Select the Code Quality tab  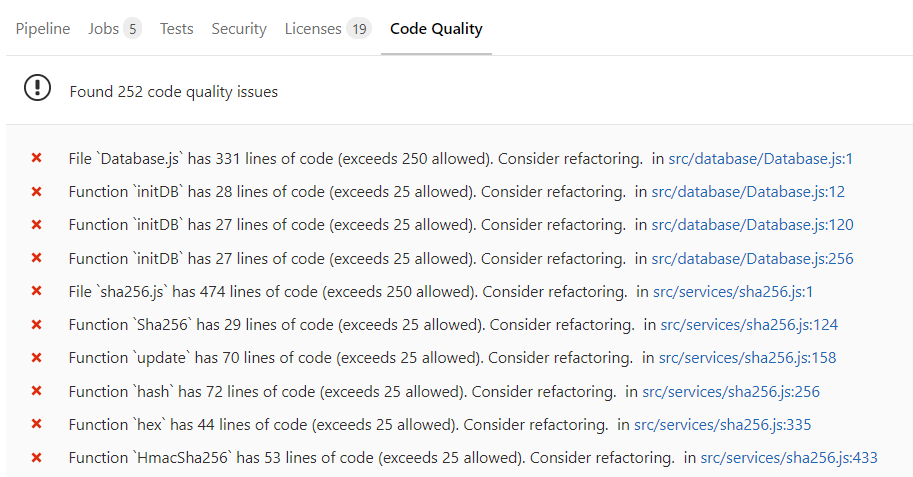(436, 28)
